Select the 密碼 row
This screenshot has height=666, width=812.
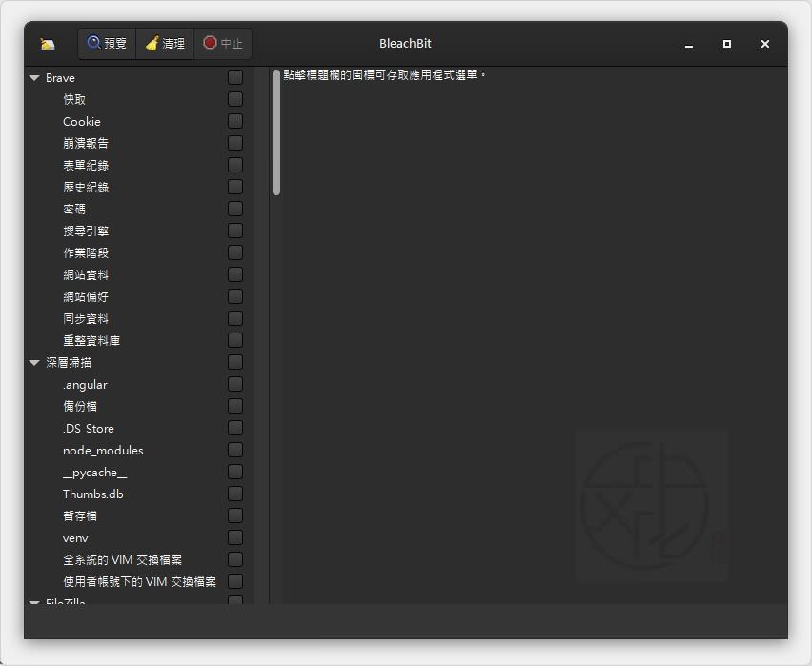click(74, 210)
